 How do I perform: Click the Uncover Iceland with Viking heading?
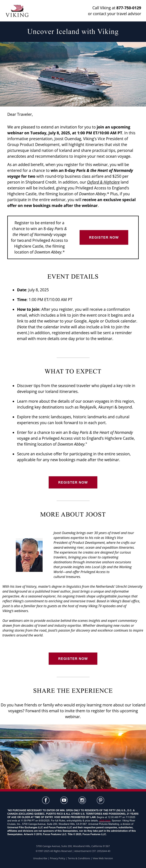[x=73, y=32]
